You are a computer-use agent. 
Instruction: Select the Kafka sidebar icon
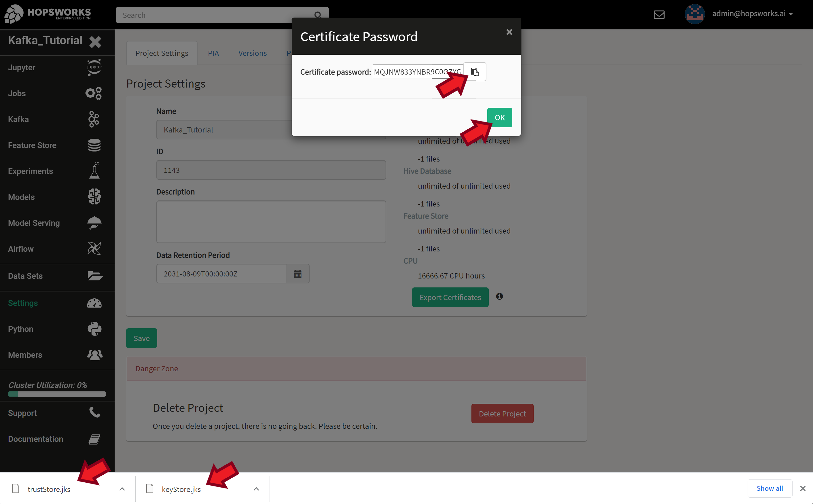(x=94, y=119)
